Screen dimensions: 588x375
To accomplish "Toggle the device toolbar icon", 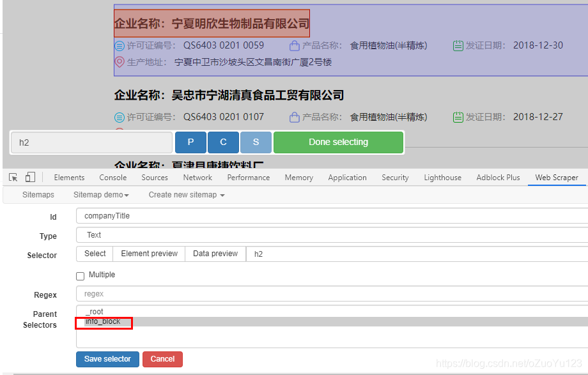I will [31, 177].
